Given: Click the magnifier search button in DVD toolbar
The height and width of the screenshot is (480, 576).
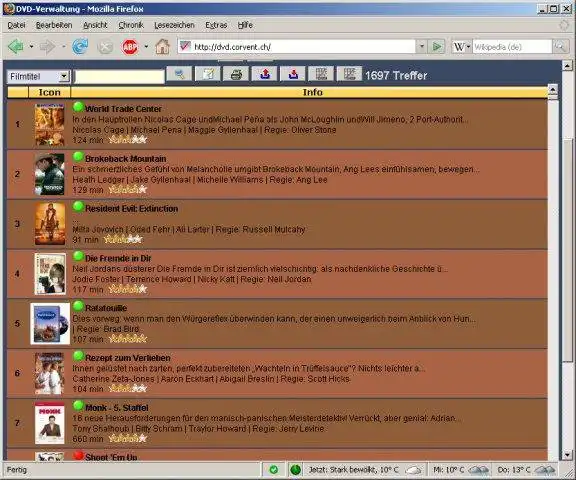Looking at the screenshot, I should pyautogui.click(x=180, y=74).
